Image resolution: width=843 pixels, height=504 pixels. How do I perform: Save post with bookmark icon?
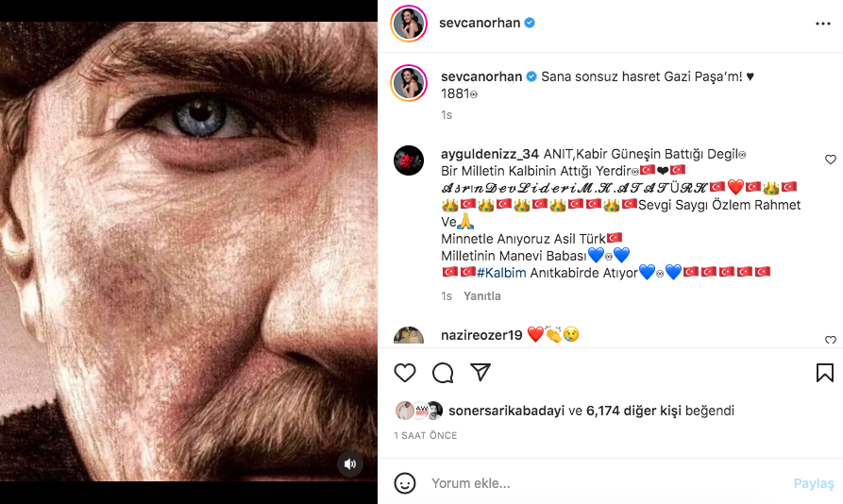click(824, 373)
